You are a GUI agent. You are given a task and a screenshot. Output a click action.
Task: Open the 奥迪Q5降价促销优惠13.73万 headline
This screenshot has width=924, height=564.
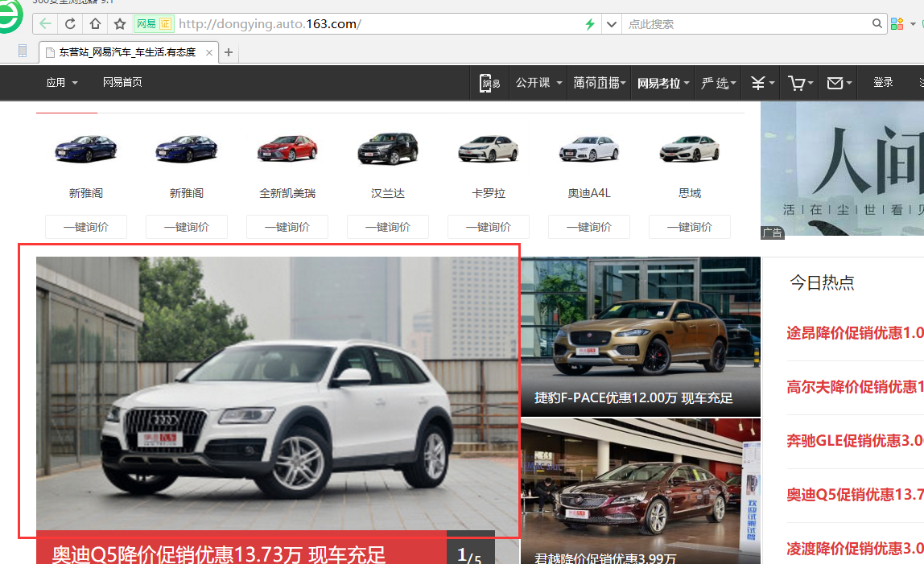pos(219,554)
